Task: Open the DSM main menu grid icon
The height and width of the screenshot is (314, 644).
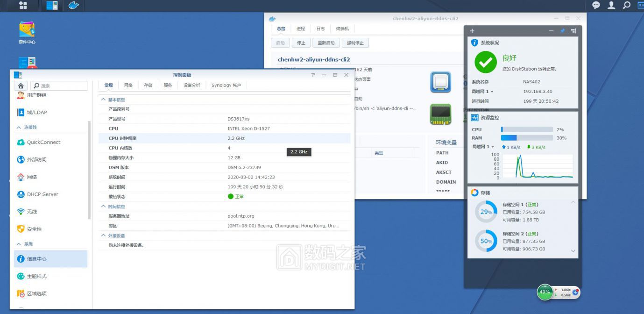Action: (x=22, y=6)
